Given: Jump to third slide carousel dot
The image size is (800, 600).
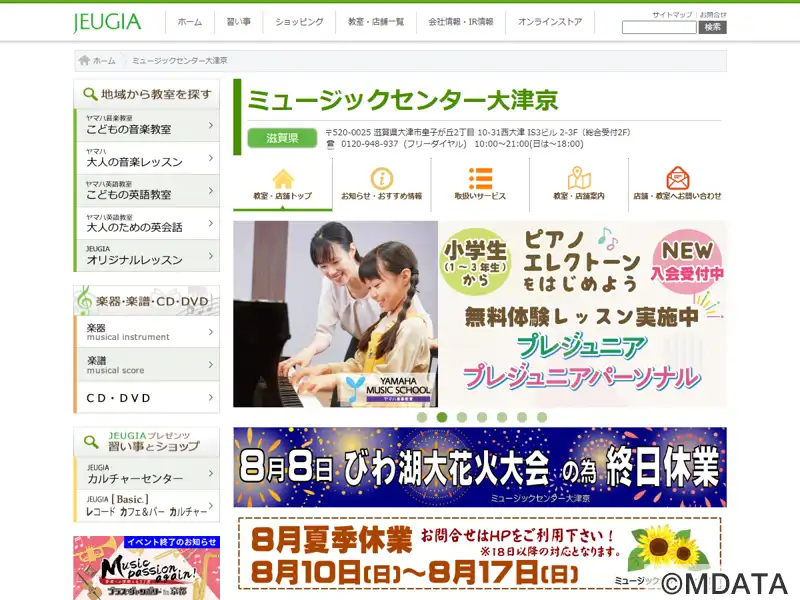Looking at the screenshot, I should pos(462,417).
